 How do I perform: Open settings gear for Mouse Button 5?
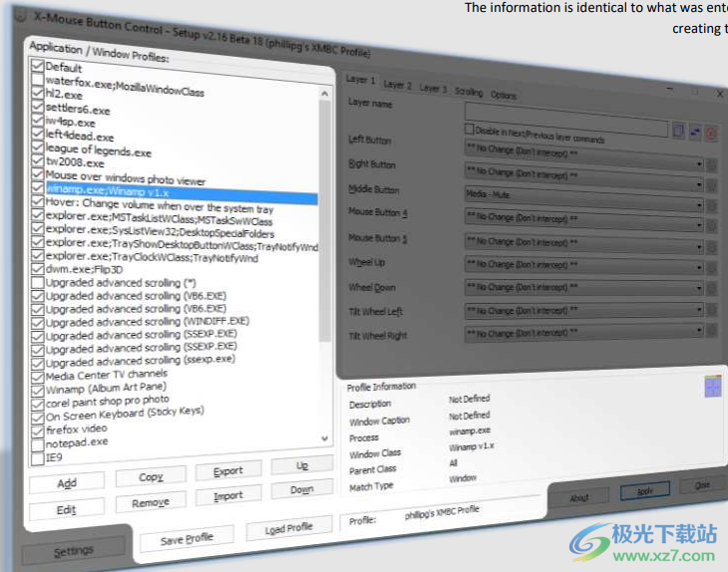(711, 248)
